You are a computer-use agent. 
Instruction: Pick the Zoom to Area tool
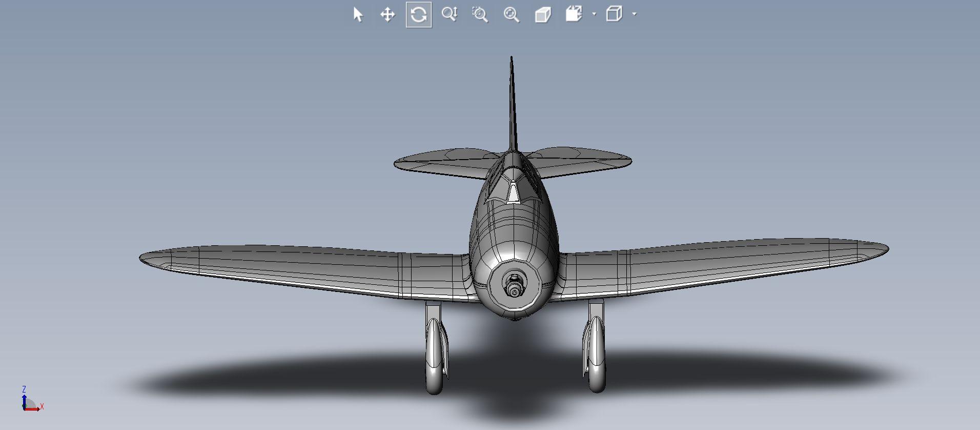click(x=480, y=14)
